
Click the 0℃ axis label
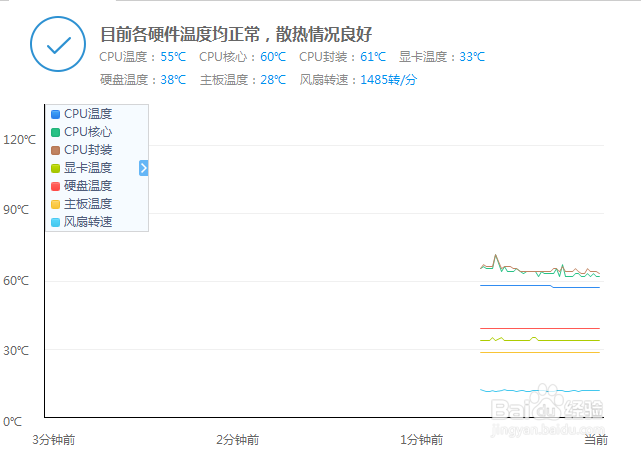pos(13,421)
